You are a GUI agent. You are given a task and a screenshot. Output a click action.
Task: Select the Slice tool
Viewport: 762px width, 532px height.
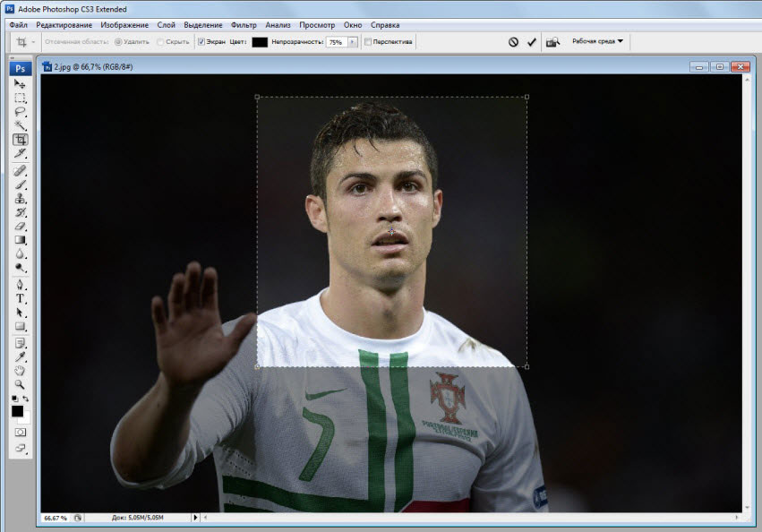pos(20,153)
